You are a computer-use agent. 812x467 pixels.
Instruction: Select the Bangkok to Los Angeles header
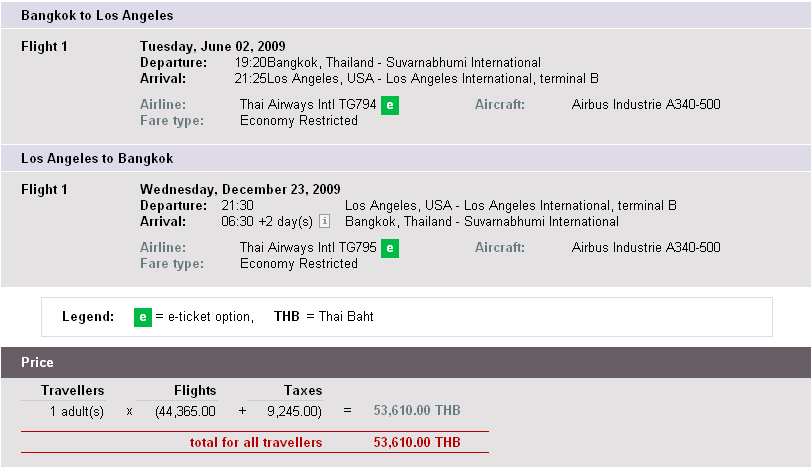[x=406, y=16]
